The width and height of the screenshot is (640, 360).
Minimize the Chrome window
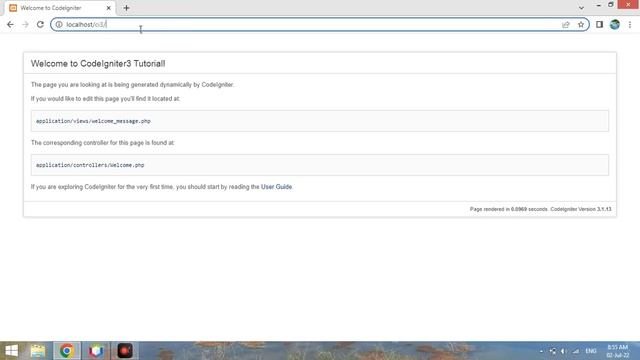[598, 5]
